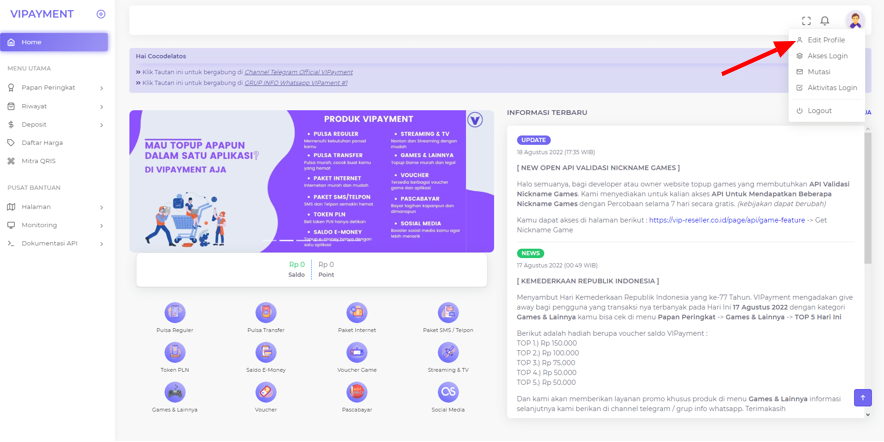Viewport: 884px width, 442px height.
Task: Select Logout from user menu
Action: coord(826,110)
